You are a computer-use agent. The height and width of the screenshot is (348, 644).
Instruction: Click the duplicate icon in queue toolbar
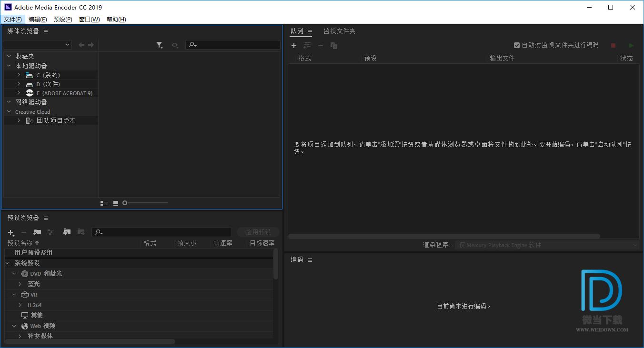click(334, 46)
